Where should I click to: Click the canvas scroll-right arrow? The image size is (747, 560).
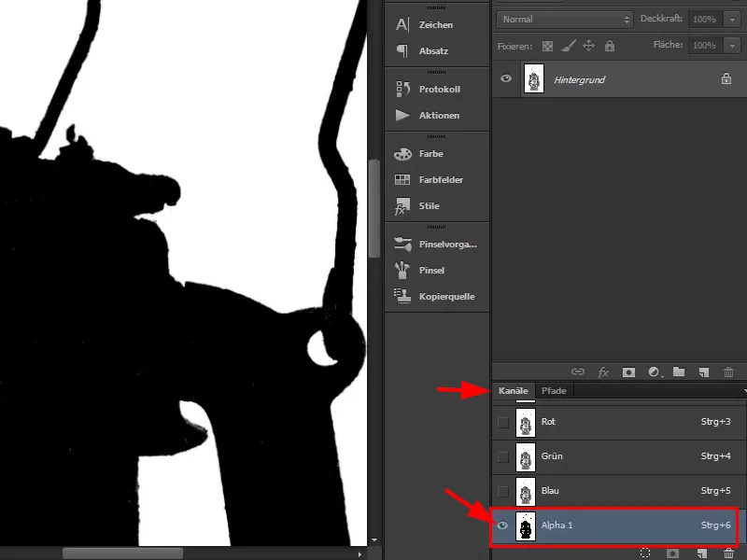(x=359, y=554)
